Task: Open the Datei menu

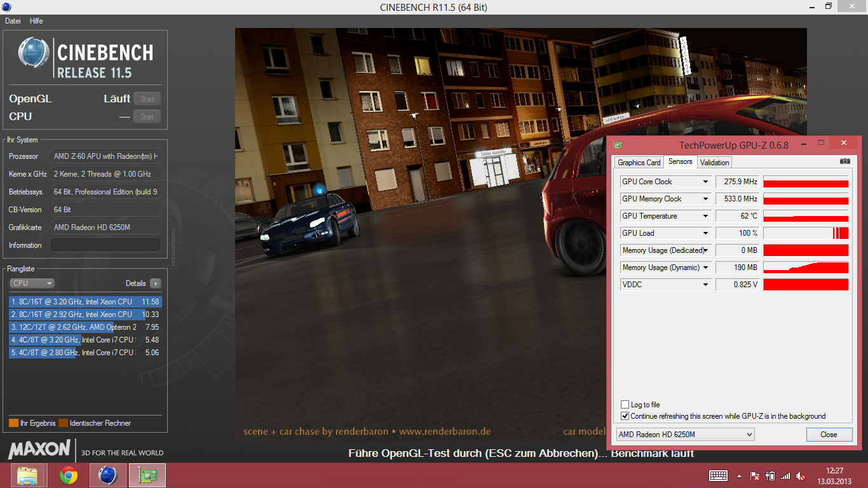Action: 13,21
